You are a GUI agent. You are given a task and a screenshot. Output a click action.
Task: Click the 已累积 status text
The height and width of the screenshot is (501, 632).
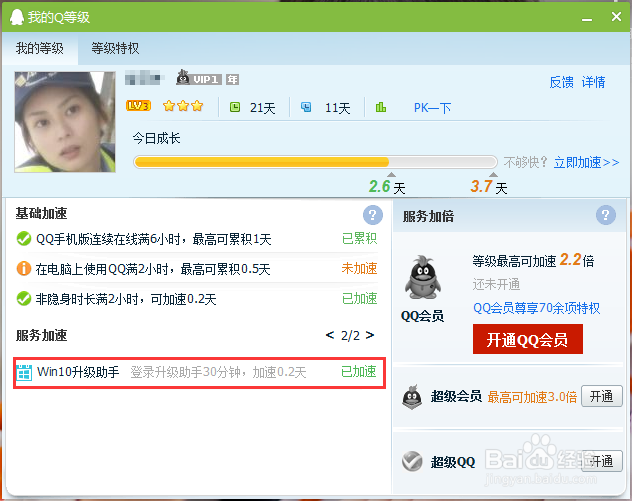[x=359, y=239]
